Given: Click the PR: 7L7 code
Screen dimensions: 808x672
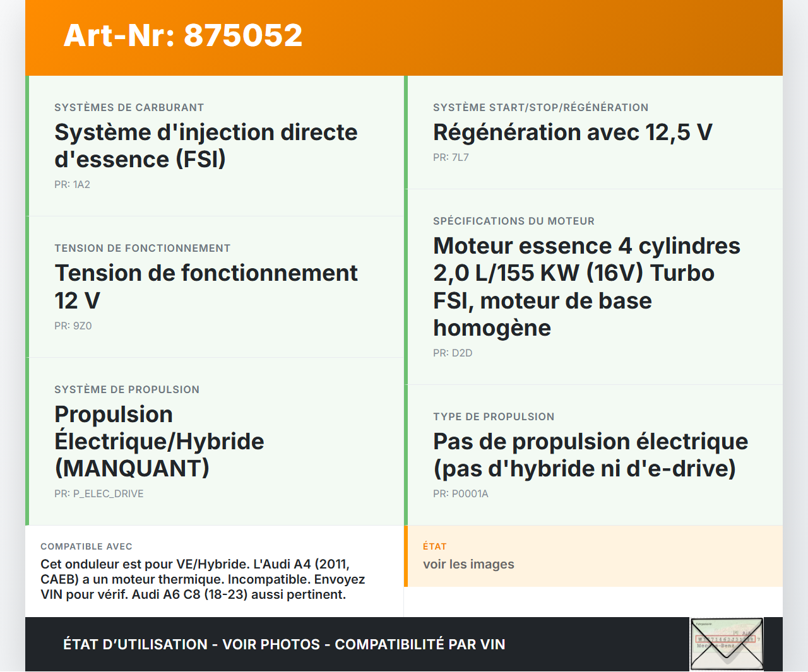Looking at the screenshot, I should click(451, 158).
